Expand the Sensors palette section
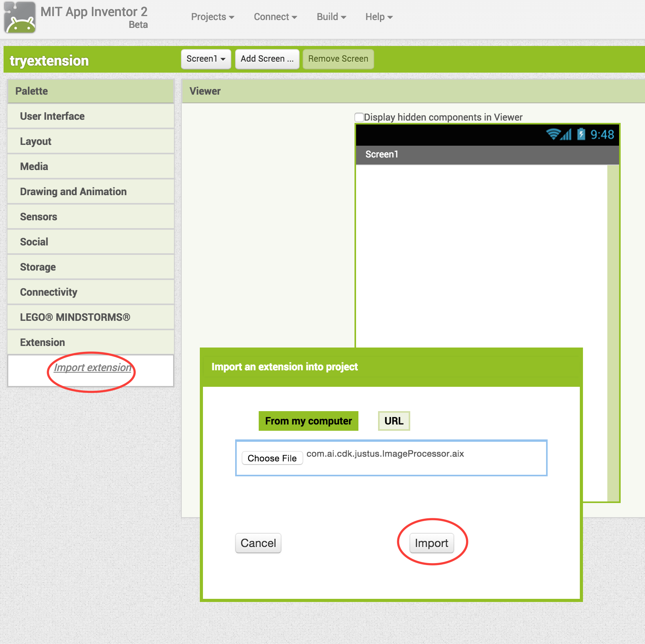Image resolution: width=645 pixels, height=644 pixels. point(91,217)
